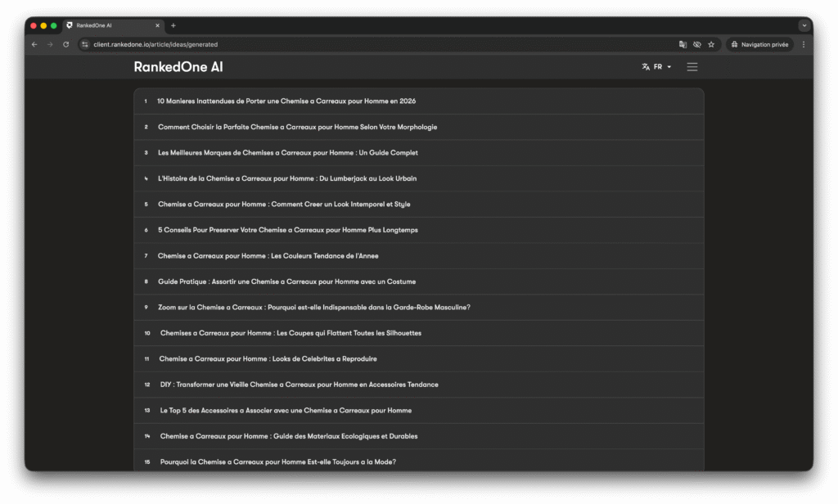The width and height of the screenshot is (838, 504).
Task: Bookmark this page with the star icon
Action: (711, 44)
